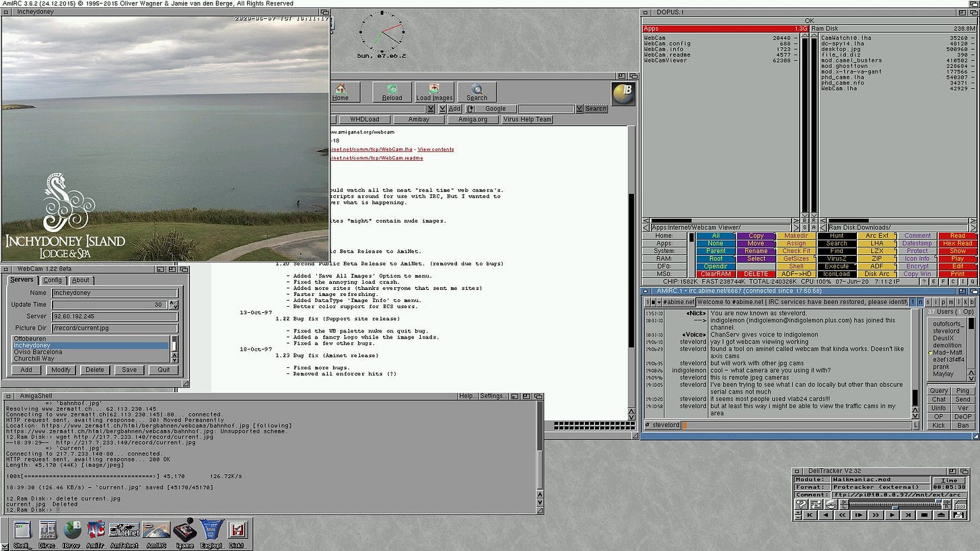
Task: Skip to previous module in DeliTracker
Action: tap(810, 515)
